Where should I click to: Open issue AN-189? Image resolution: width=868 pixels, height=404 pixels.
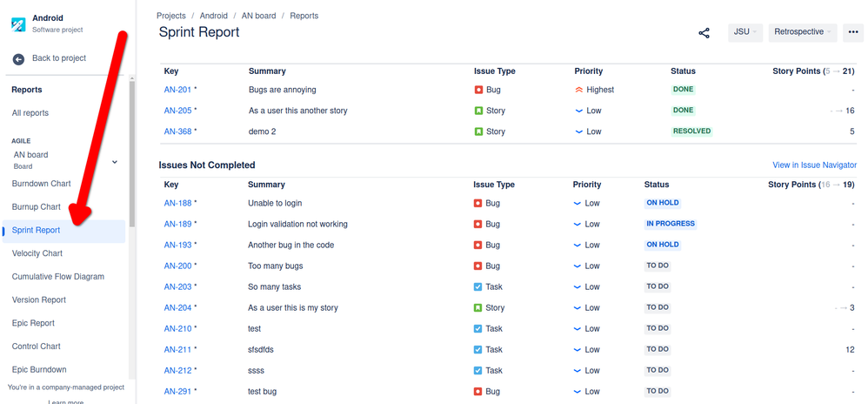pyautogui.click(x=177, y=225)
